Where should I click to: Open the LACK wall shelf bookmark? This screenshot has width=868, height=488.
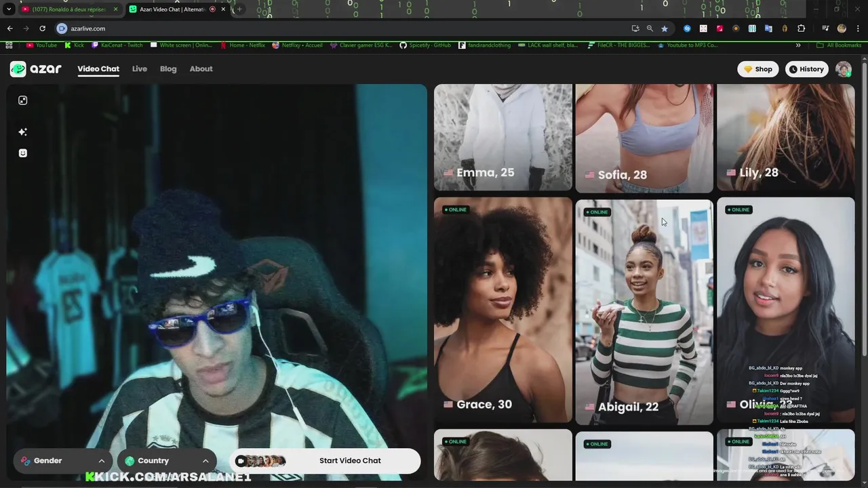click(x=549, y=45)
